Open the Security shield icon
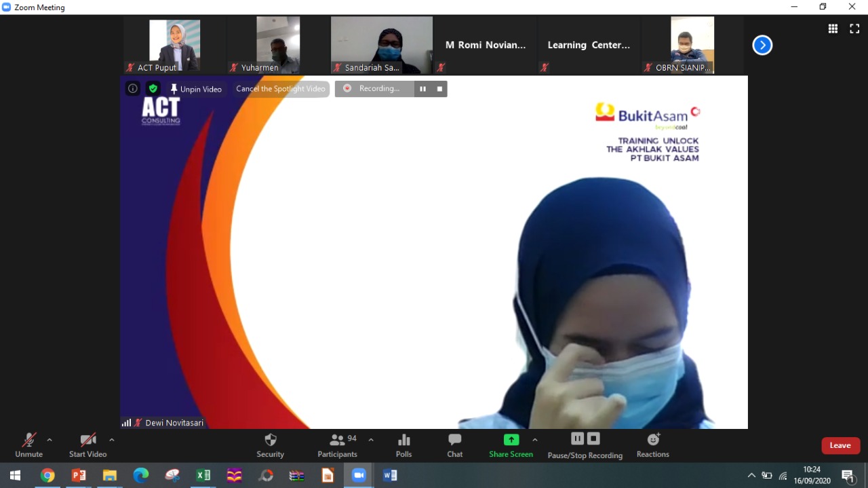The width and height of the screenshot is (868, 488). 270,440
